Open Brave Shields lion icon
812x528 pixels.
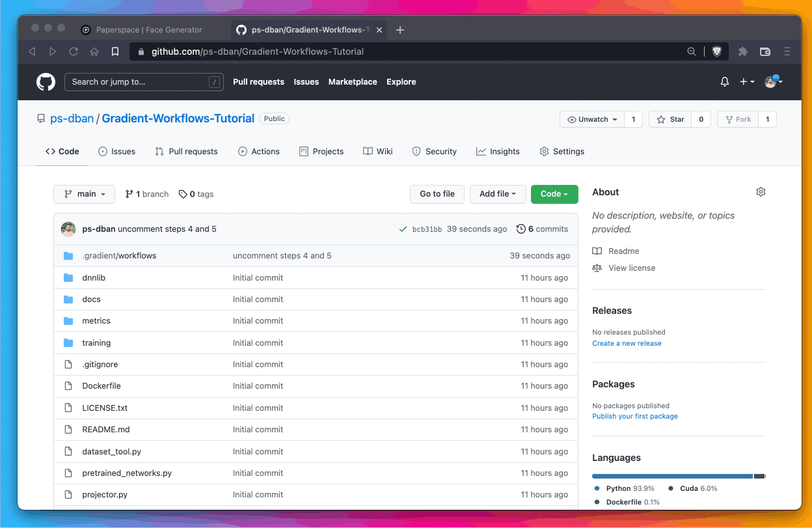tap(716, 51)
